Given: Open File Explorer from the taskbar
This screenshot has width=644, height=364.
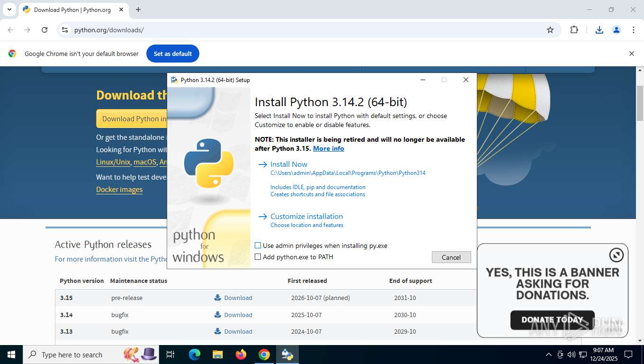Looking at the screenshot, I should pos(217,355).
